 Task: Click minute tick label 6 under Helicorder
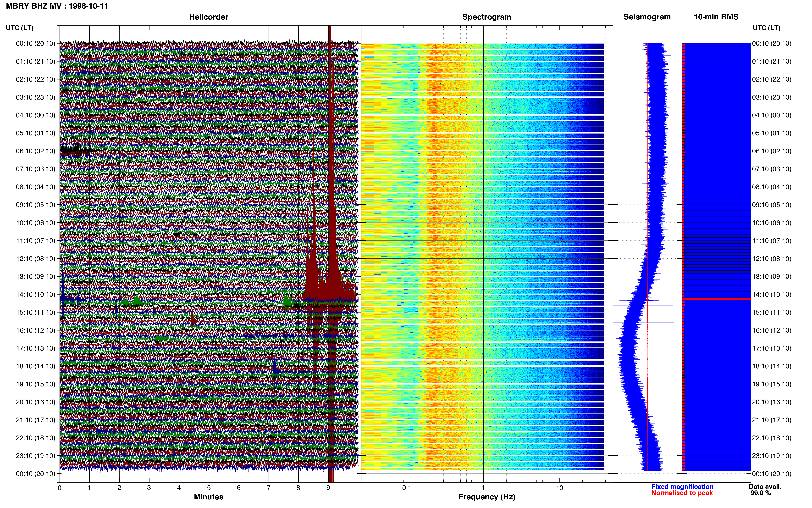pos(239,488)
